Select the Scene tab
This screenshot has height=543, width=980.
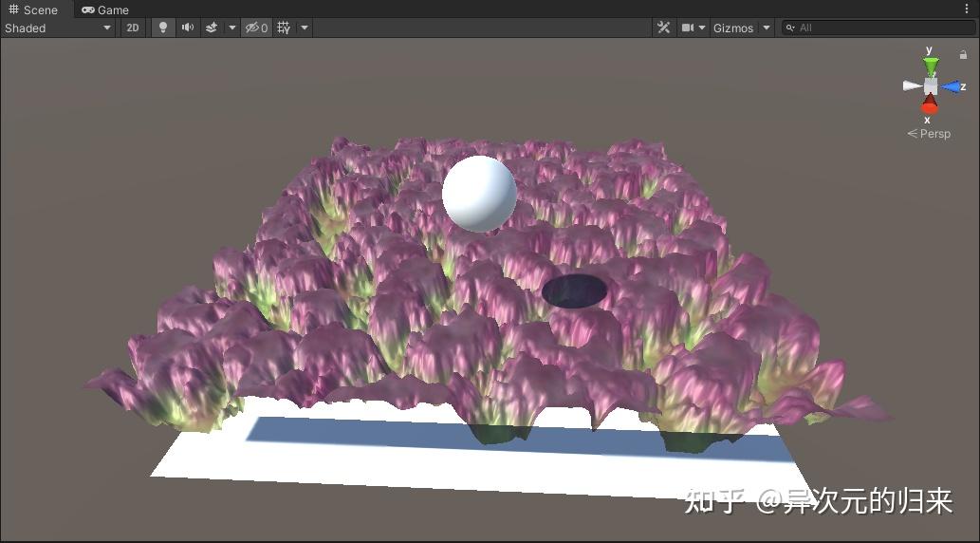(x=32, y=10)
